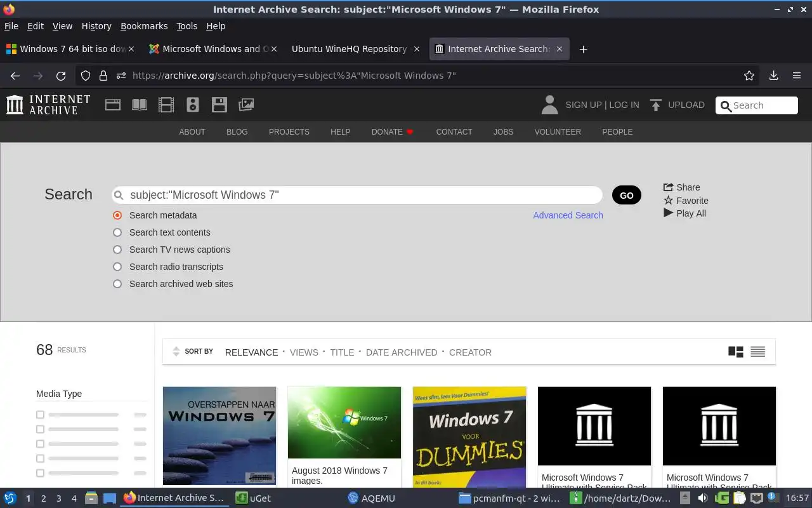Bookmark this page with the star
Screen dimensions: 812x508
(749, 76)
